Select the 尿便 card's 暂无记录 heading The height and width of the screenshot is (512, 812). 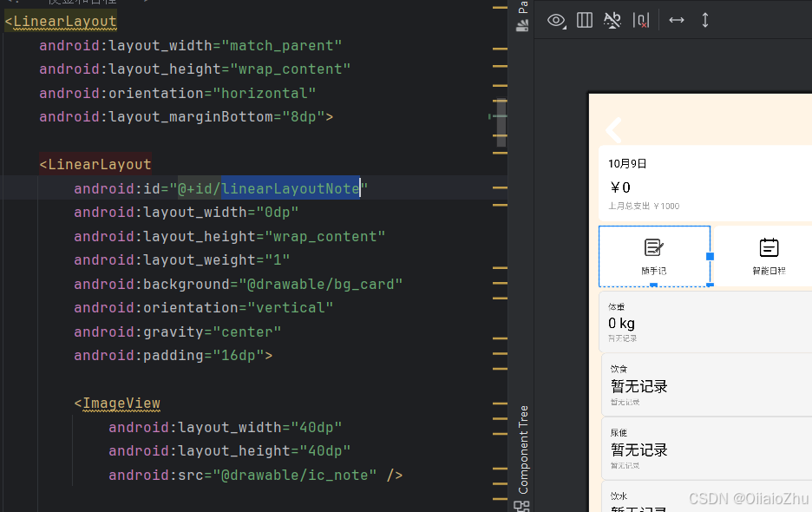point(639,450)
